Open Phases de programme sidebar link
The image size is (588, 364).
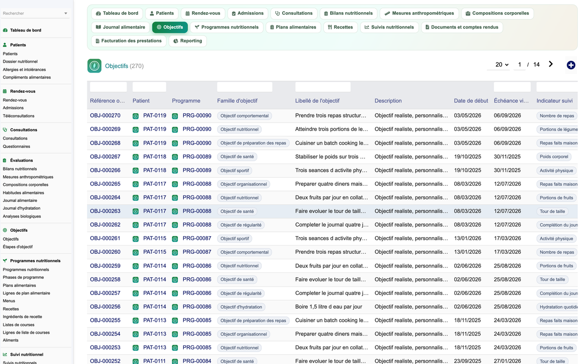pos(24,277)
